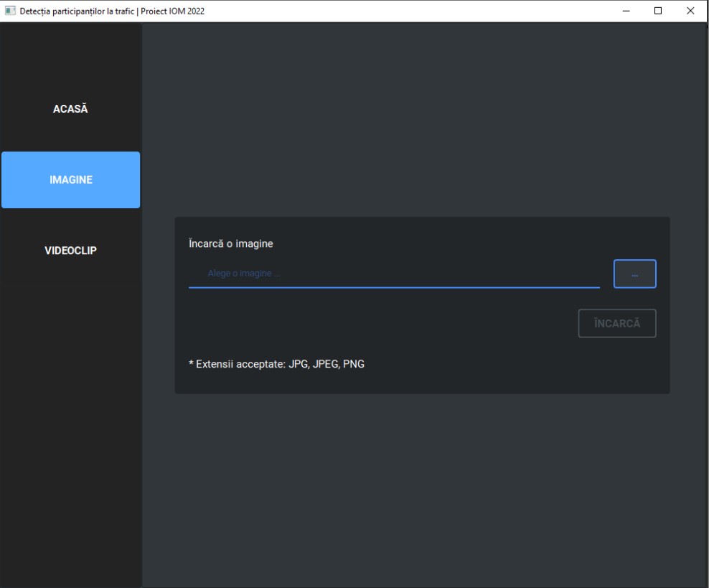
Task: Click the 'Încarcă o imagine' heading
Action: [x=230, y=243]
